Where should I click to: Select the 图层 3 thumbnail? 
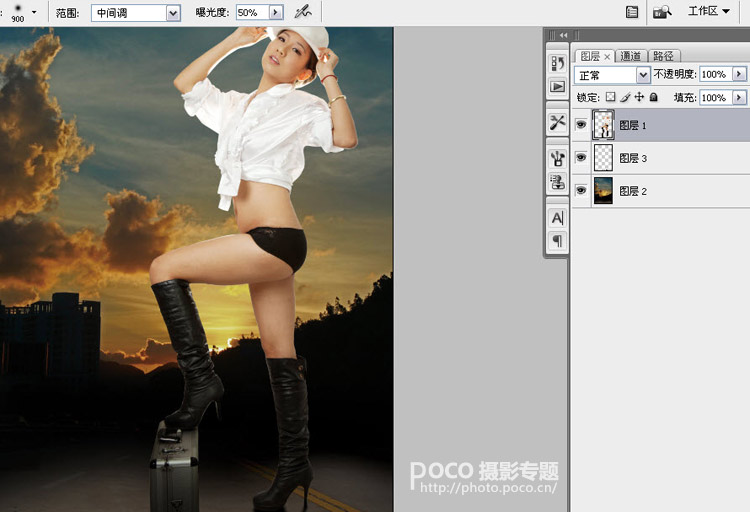pyautogui.click(x=603, y=157)
